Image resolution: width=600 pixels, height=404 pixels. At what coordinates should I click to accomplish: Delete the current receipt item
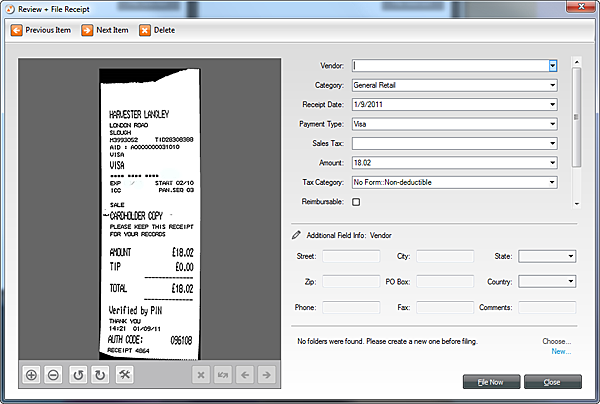pos(157,30)
